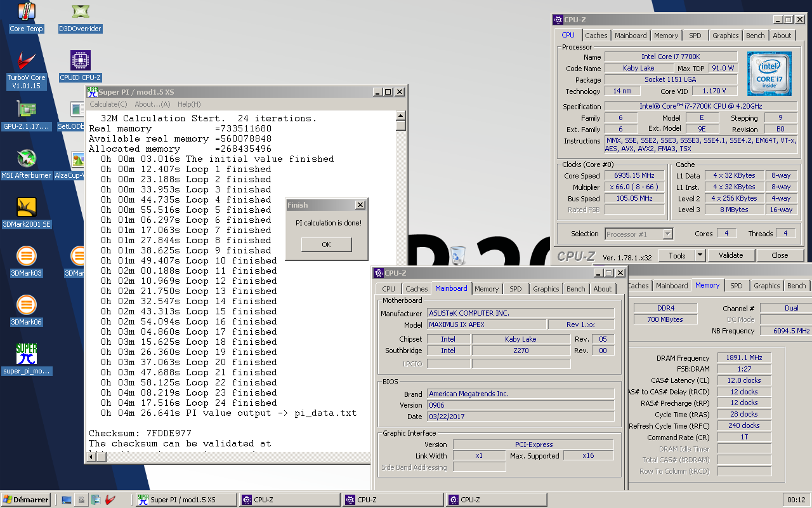The width and height of the screenshot is (812, 508).
Task: Click the Bus Speed value 105.05 MHz
Action: click(x=634, y=198)
